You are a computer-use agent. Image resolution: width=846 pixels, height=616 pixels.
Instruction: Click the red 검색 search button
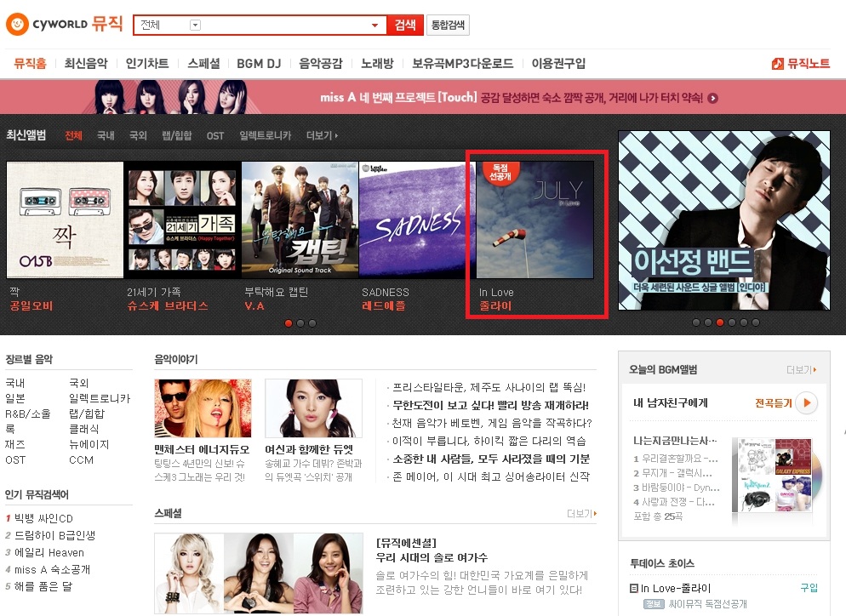click(405, 25)
